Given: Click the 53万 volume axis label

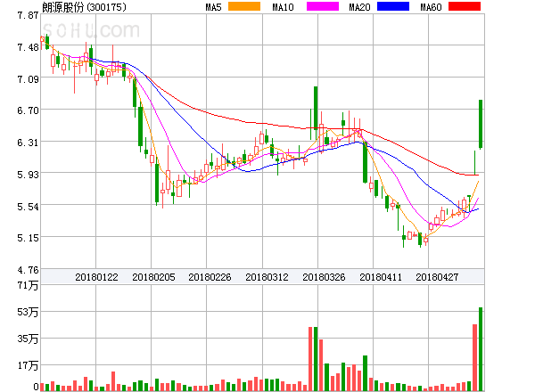Looking at the screenshot, I should click(28, 312).
